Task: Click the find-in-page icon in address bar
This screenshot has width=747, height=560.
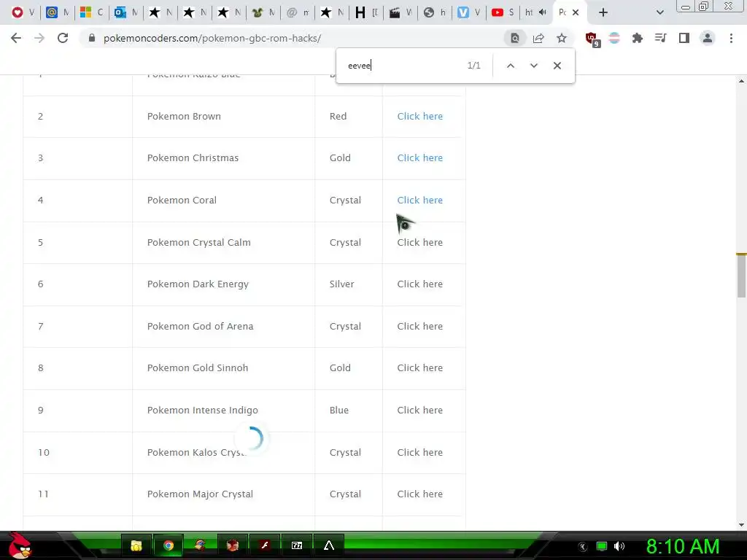Action: click(x=515, y=38)
